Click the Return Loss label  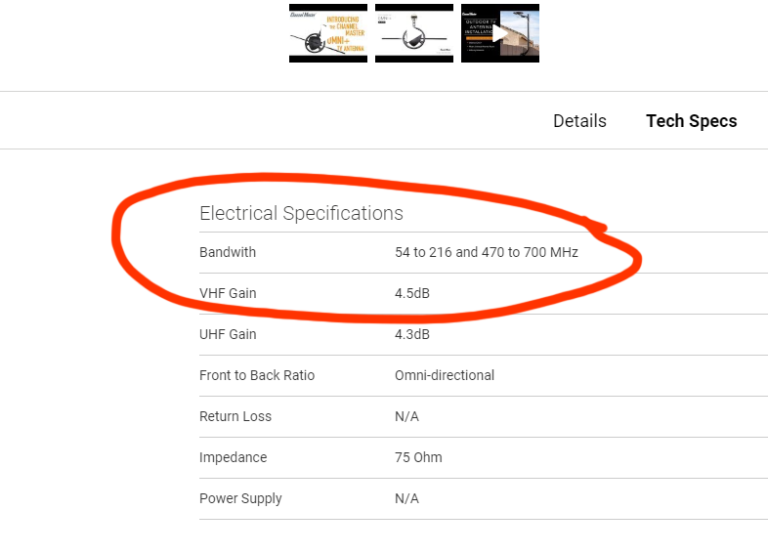(x=235, y=416)
